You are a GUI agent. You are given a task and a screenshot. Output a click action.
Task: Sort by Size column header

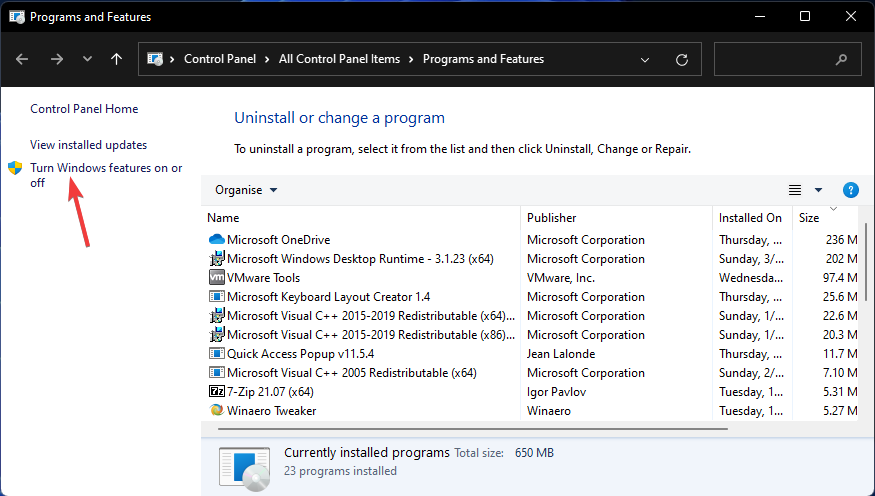[x=809, y=218]
